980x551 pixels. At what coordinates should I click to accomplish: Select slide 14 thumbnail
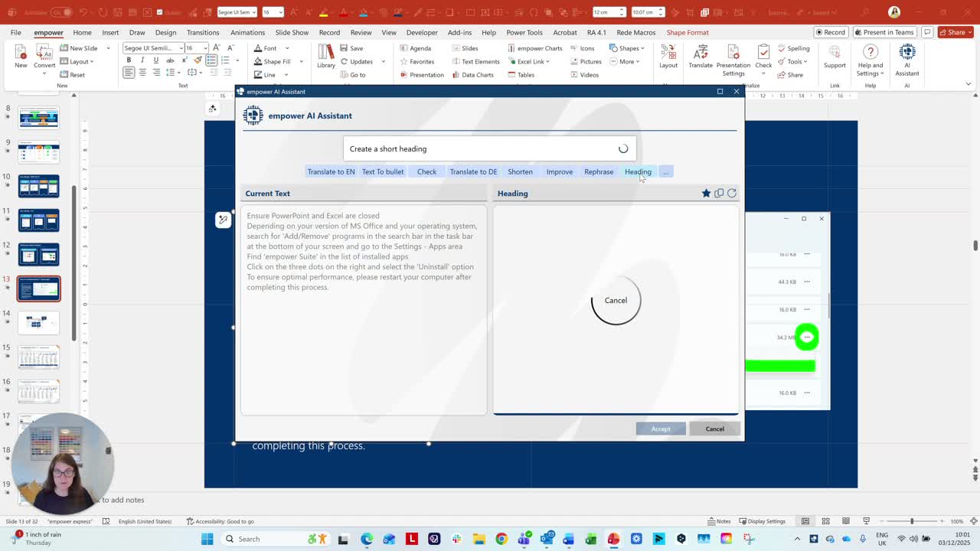(38, 322)
